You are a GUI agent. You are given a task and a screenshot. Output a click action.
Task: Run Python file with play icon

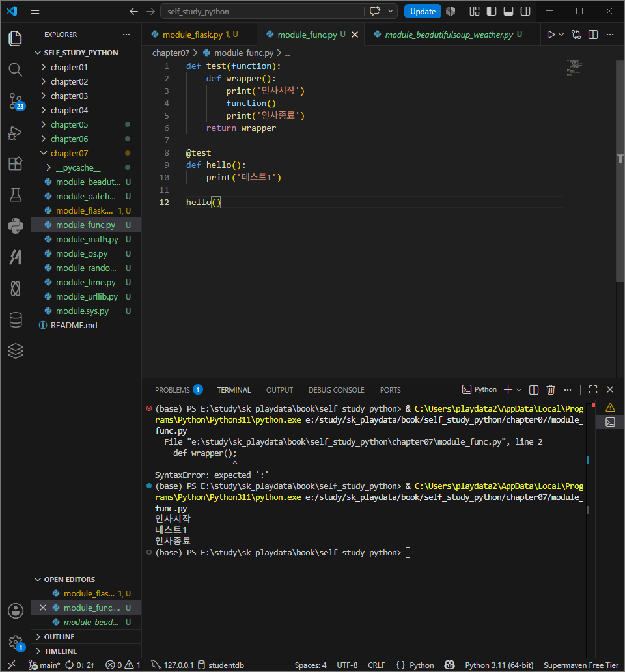[x=551, y=35]
